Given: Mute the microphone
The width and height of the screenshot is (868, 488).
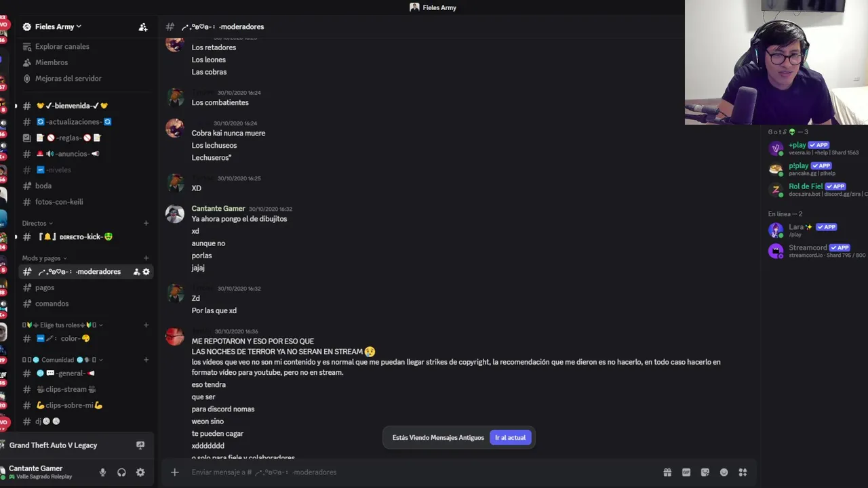Looking at the screenshot, I should click(102, 472).
